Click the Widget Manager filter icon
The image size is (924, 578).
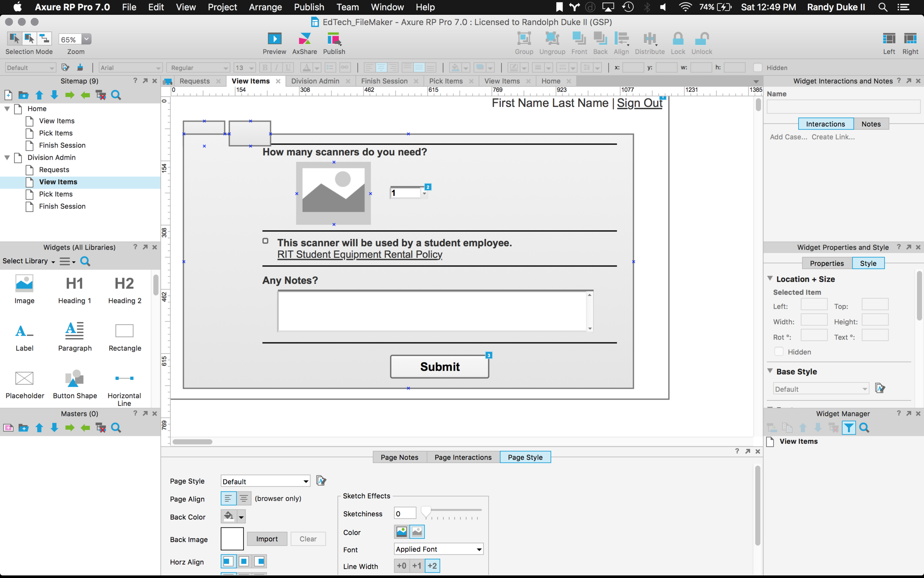pos(848,428)
